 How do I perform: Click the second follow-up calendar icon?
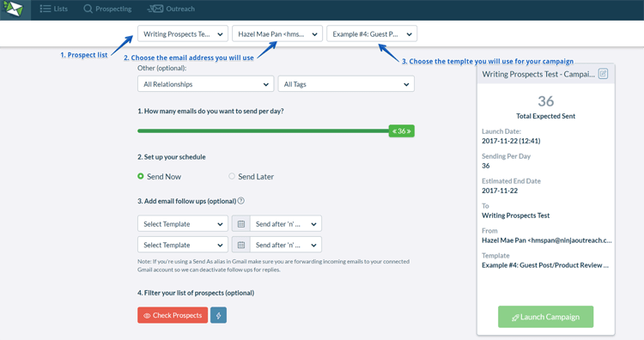click(241, 245)
